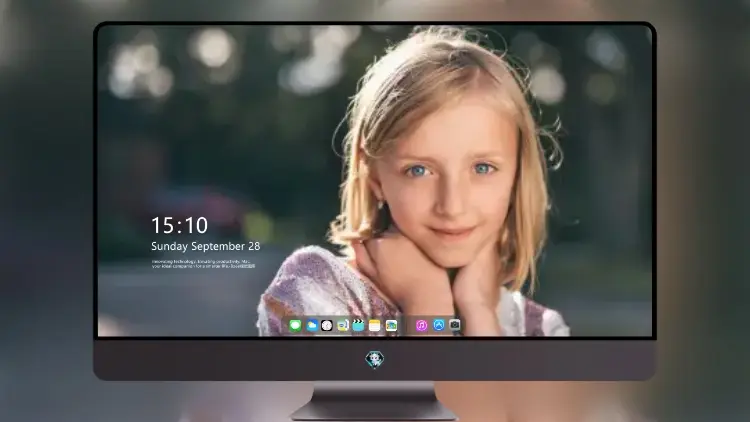Open the clapperboard video app in the dock

[358, 325]
